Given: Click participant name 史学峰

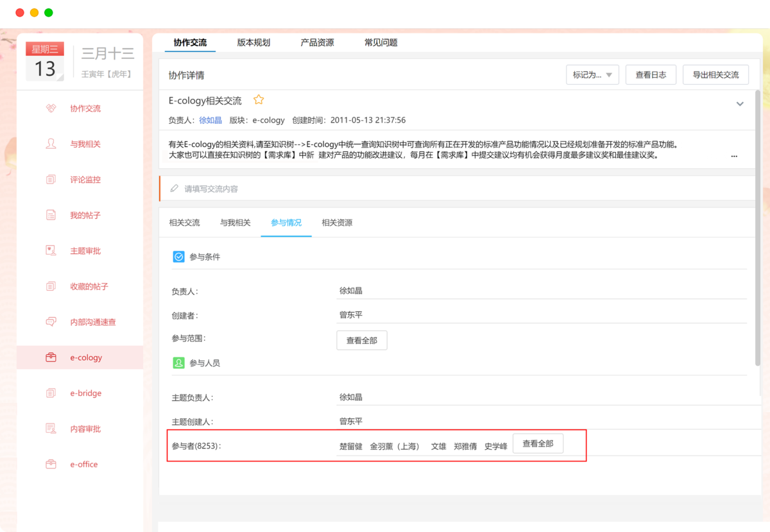Looking at the screenshot, I should 495,446.
